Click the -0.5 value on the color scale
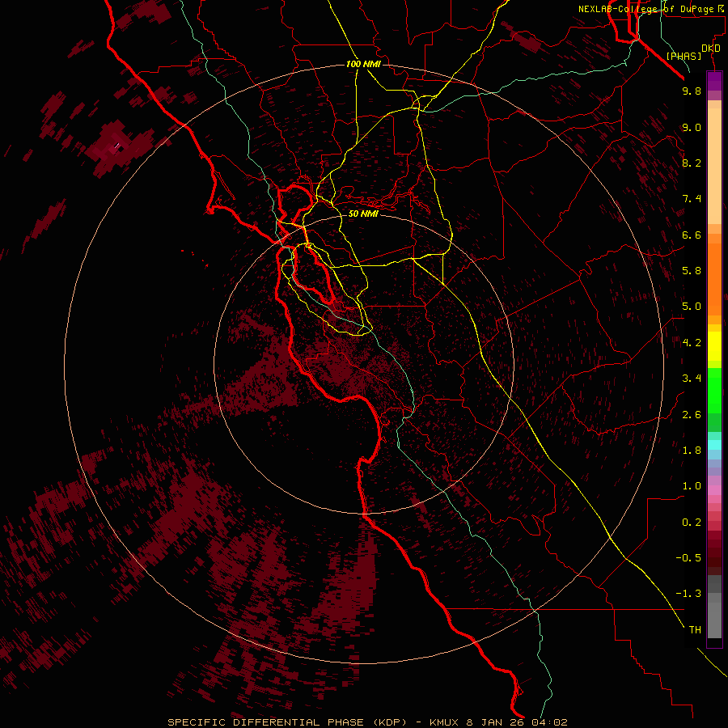 coord(688,558)
